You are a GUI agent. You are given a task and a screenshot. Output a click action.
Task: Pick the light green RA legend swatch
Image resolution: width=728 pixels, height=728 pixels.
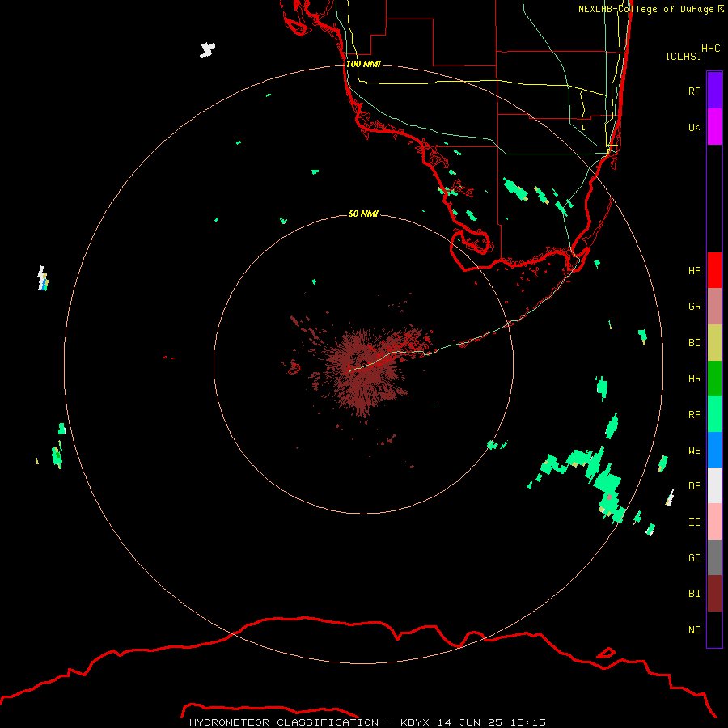(714, 414)
